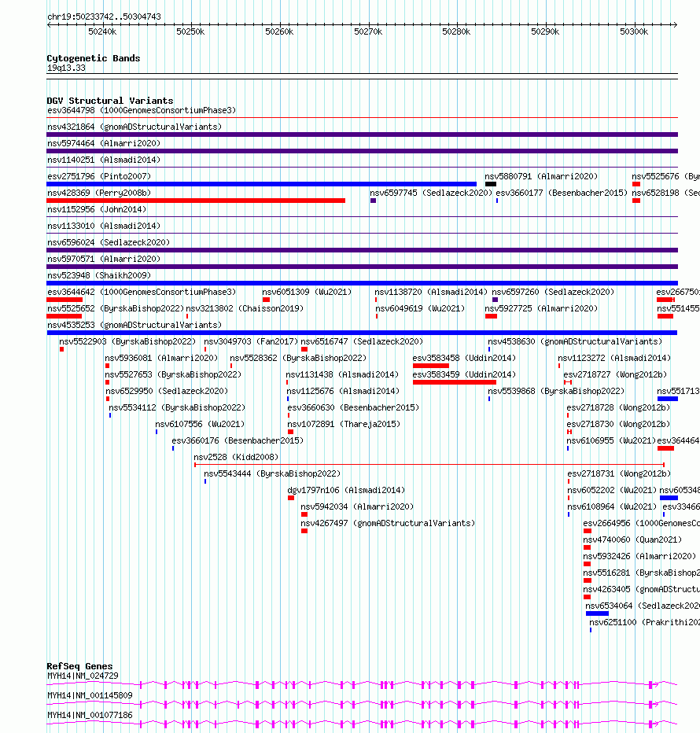Select nsv5527653 (ByrskaBishop2022) label
Viewport: 700px width, 733px height.
coord(173,374)
